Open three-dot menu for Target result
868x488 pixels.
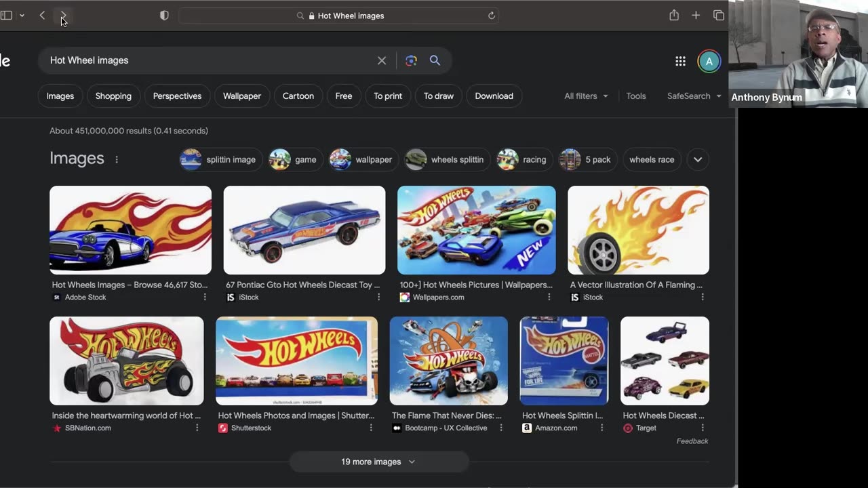(703, 428)
